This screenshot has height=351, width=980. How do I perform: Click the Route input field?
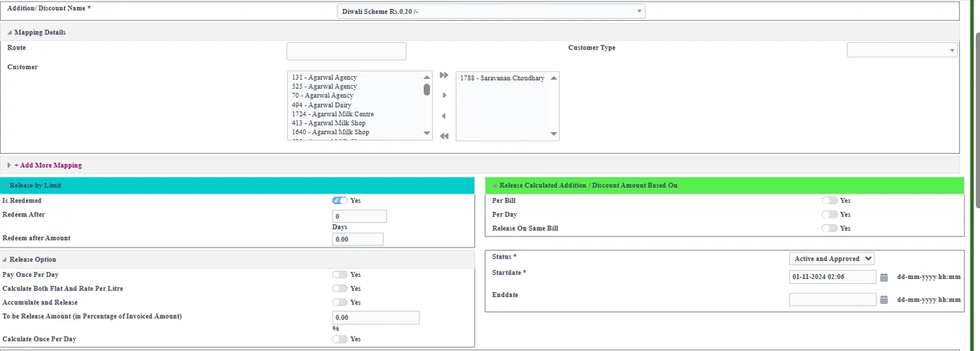(x=346, y=51)
